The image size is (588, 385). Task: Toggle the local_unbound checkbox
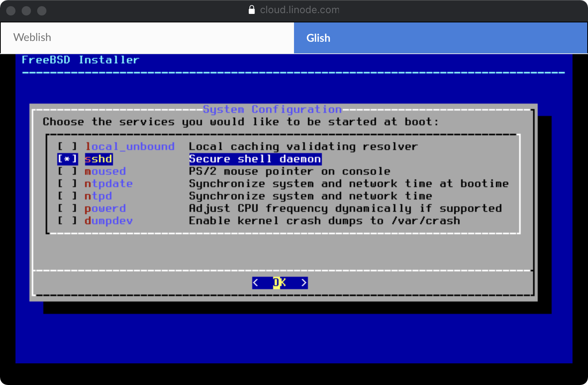coord(67,147)
